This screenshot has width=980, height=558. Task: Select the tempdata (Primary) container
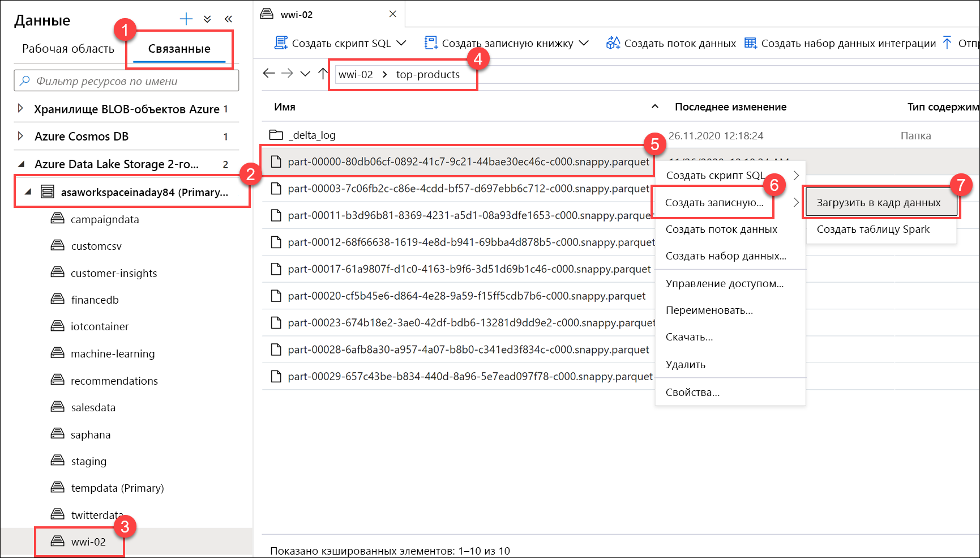pos(117,488)
